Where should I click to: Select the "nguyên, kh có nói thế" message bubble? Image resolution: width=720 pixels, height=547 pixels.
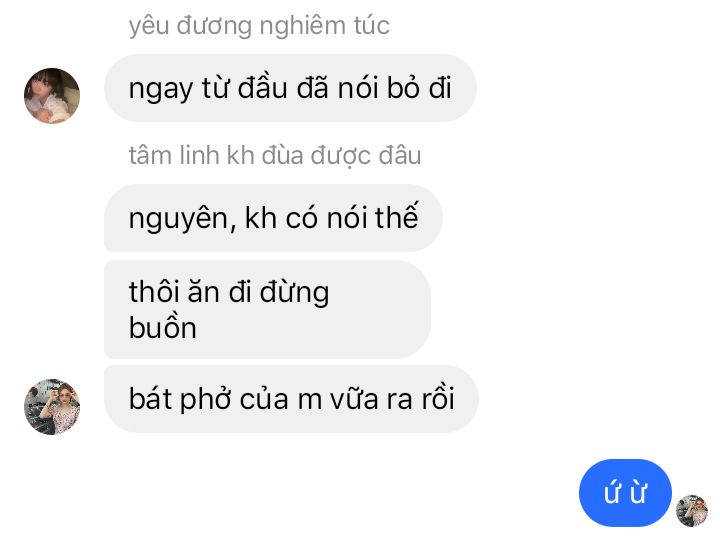pos(273,218)
